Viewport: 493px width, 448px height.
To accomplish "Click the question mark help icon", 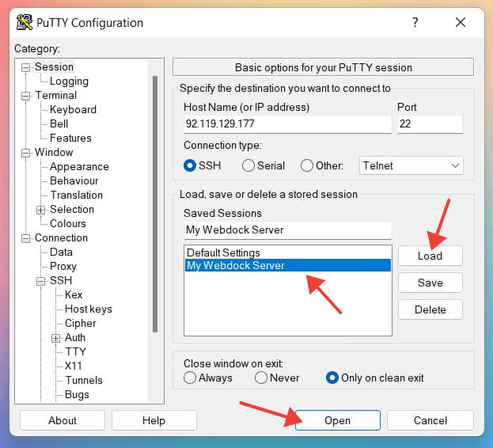I will [415, 23].
